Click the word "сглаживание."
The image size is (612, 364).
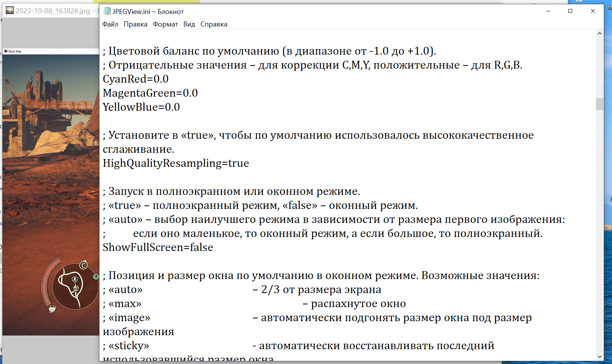click(138, 149)
